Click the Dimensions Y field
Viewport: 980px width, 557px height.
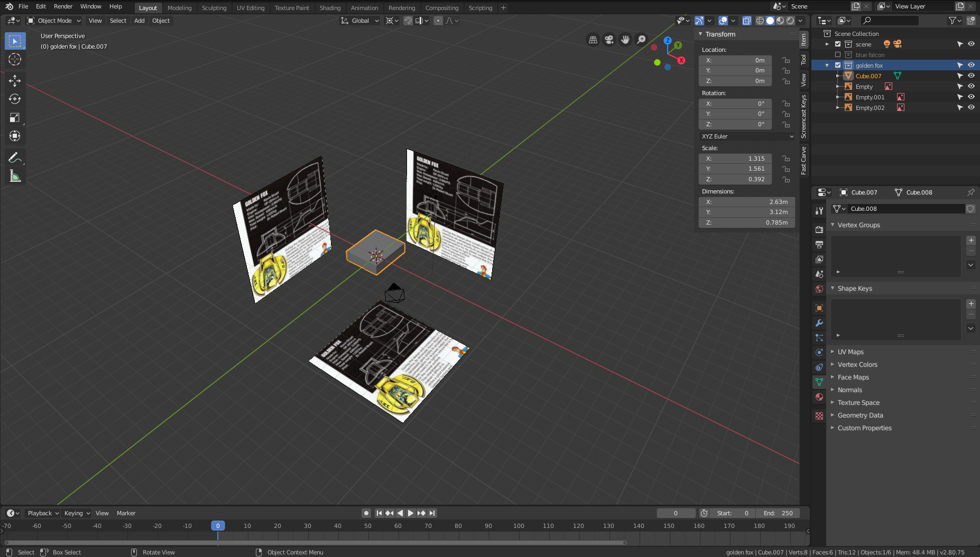(x=747, y=212)
